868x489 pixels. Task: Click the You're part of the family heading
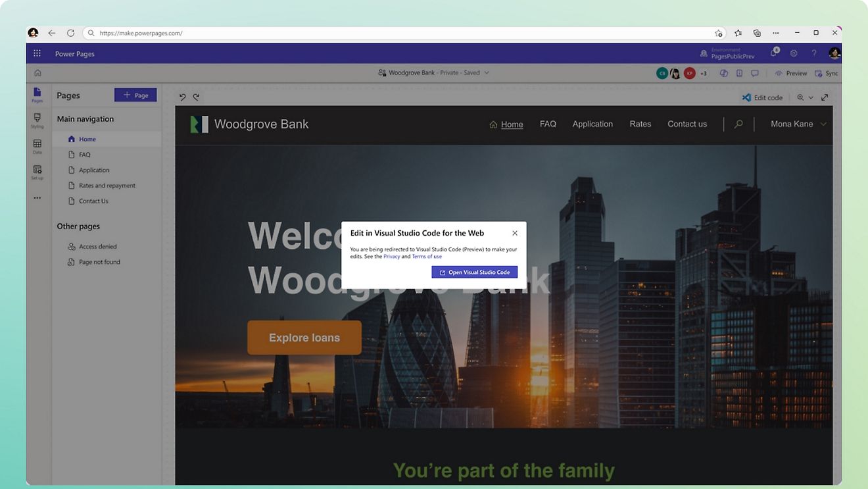click(504, 470)
